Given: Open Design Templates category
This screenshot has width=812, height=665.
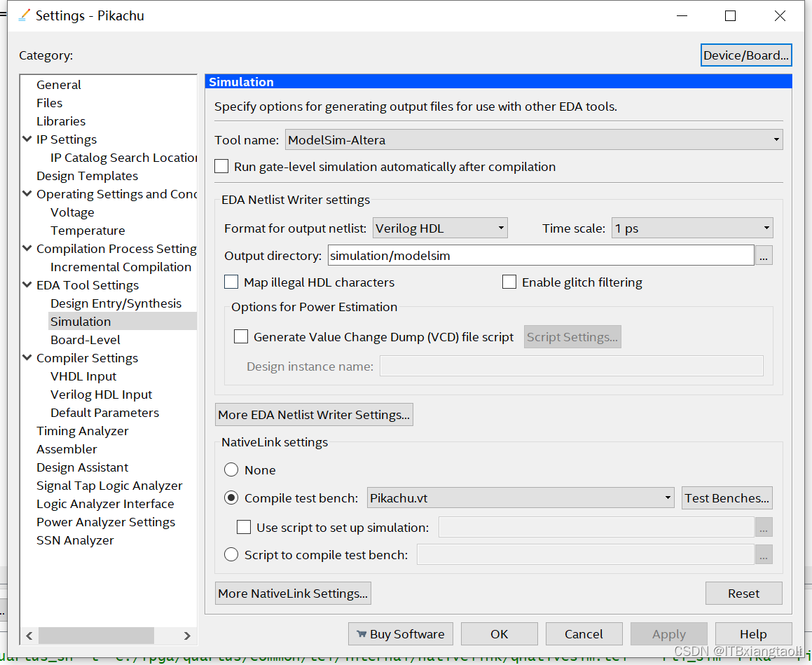Looking at the screenshot, I should point(87,176).
